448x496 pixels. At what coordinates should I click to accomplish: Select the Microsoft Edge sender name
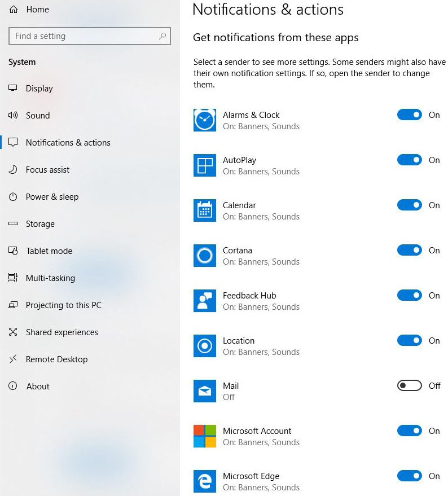(x=251, y=476)
